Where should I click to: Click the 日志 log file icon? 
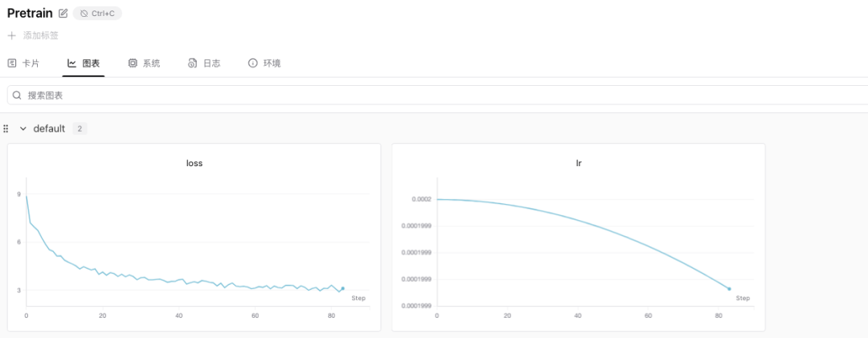[193, 63]
